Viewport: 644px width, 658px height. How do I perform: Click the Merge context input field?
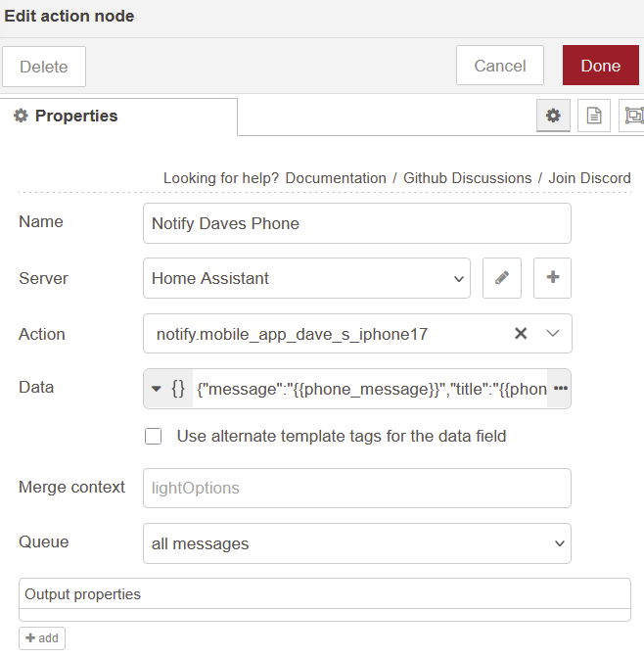point(357,488)
